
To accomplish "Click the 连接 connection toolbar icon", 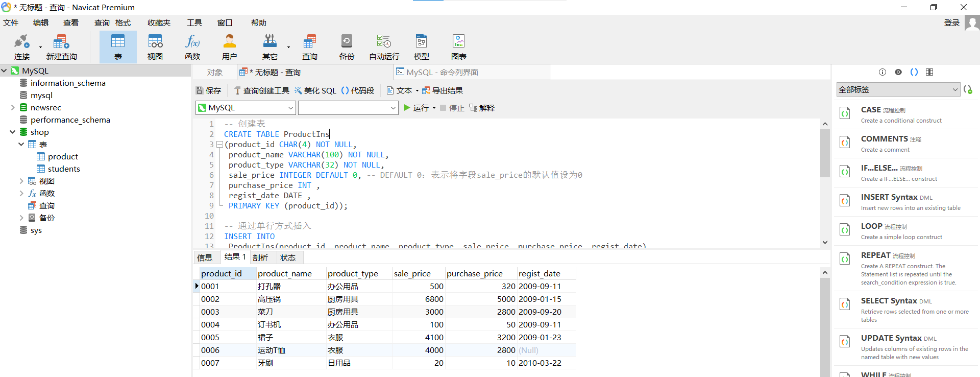I will point(22,47).
